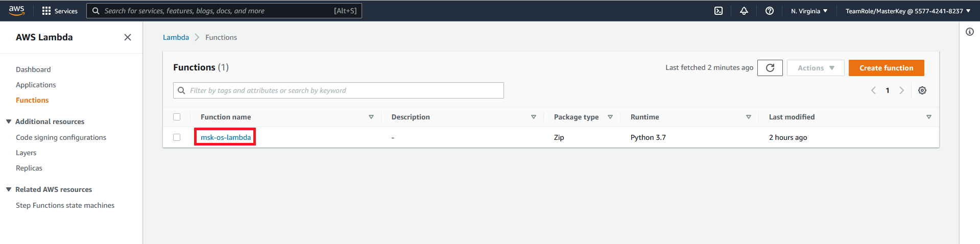Select page number 1
Image resolution: width=980 pixels, height=244 pixels.
[x=888, y=90]
